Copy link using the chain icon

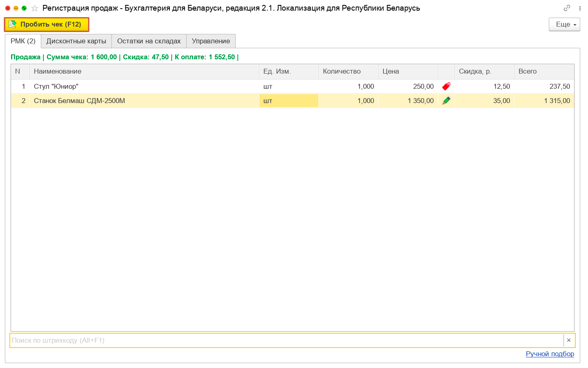tap(567, 8)
